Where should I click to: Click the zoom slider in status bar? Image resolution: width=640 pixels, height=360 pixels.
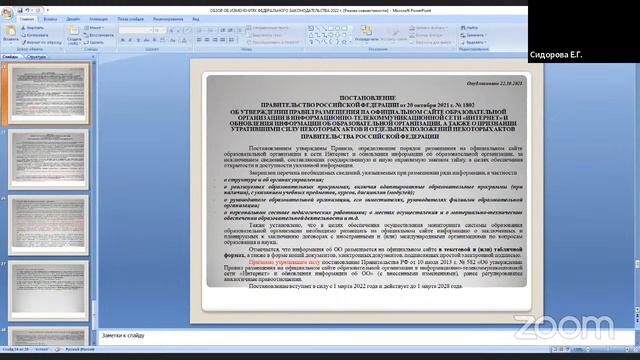tap(608, 349)
